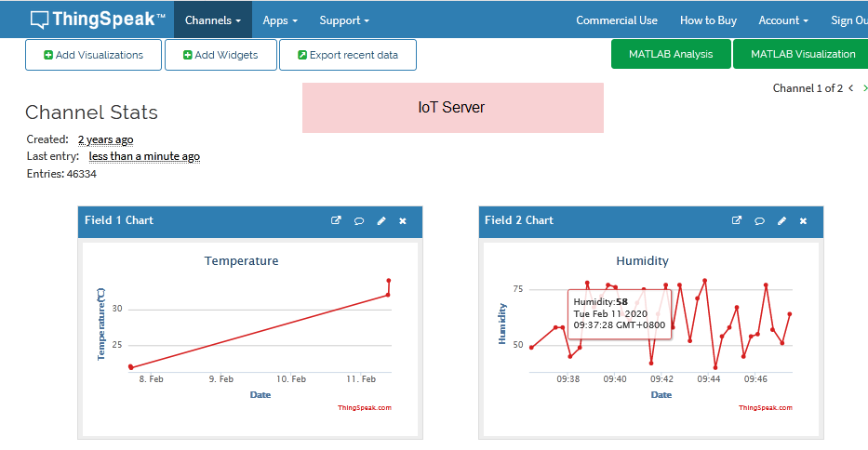Export recent data button
Screen dimensions: 868x450
coord(348,55)
